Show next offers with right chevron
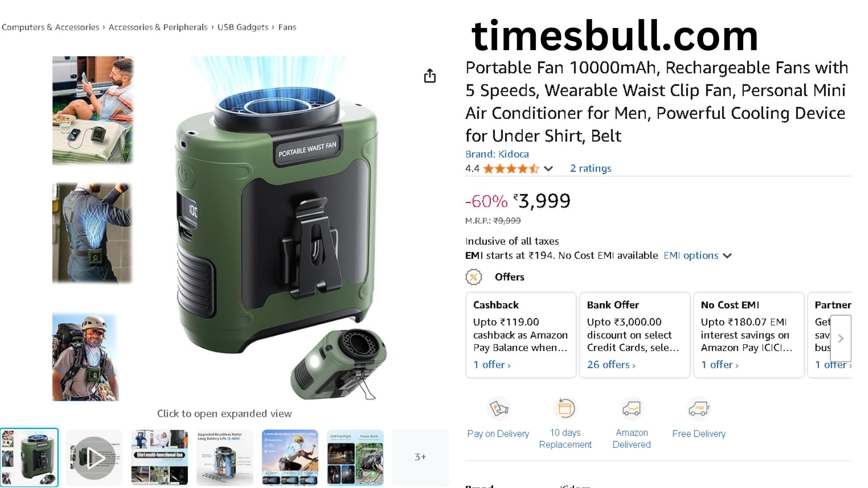 coord(840,338)
